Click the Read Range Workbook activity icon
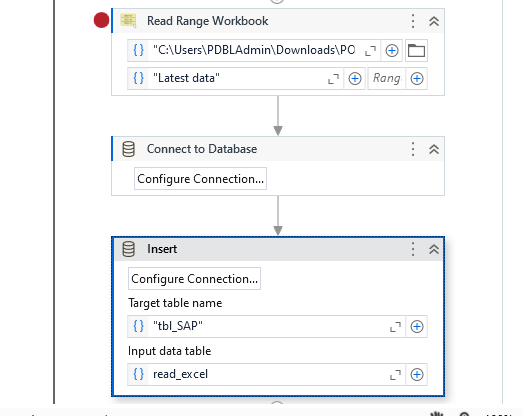 pos(128,21)
